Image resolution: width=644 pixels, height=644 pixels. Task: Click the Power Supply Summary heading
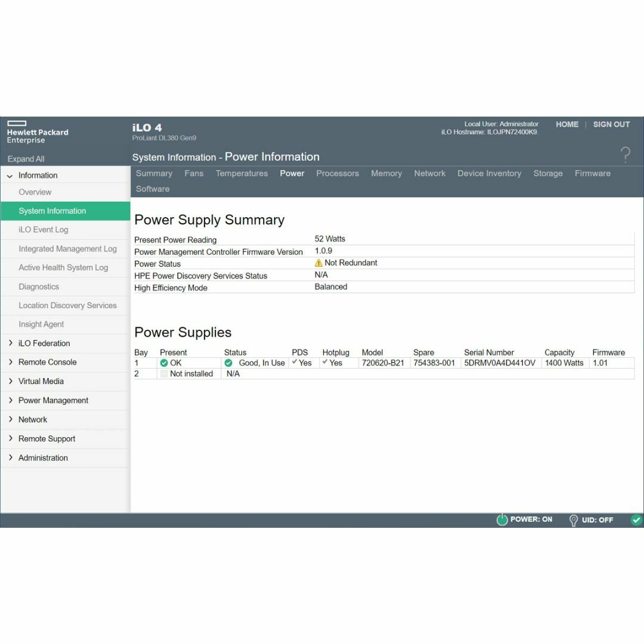[x=209, y=220]
